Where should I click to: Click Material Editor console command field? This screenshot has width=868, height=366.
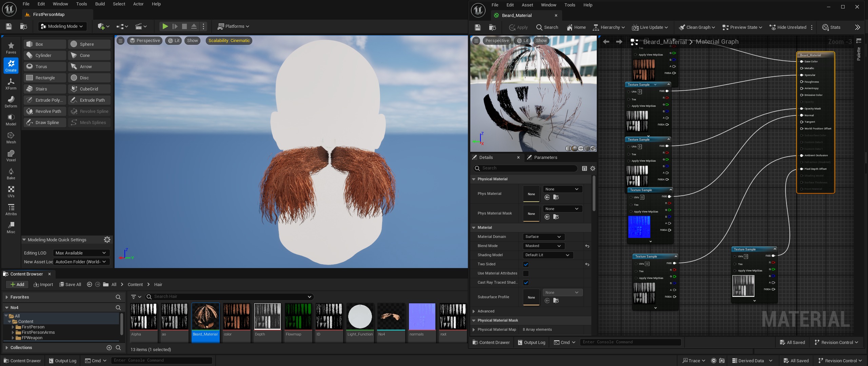pyautogui.click(x=631, y=342)
